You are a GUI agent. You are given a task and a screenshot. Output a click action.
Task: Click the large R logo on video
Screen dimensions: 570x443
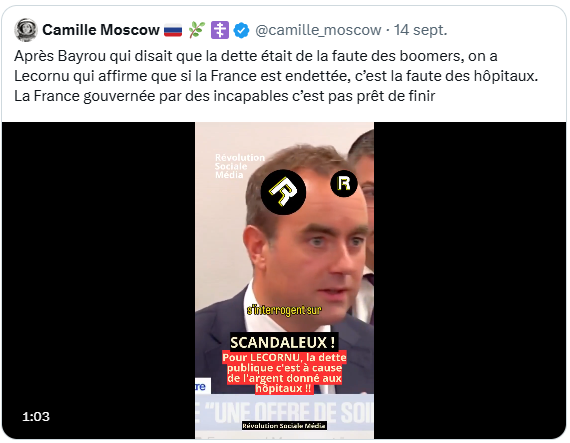283,192
